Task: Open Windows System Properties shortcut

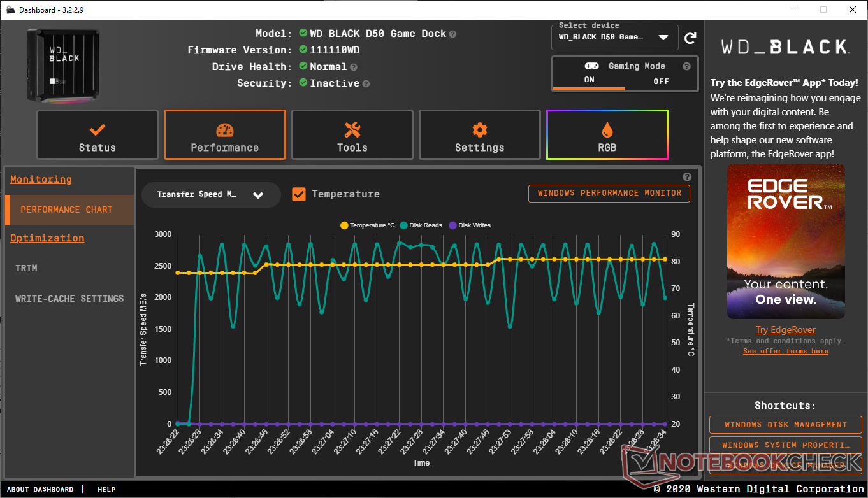Action: pos(786,445)
